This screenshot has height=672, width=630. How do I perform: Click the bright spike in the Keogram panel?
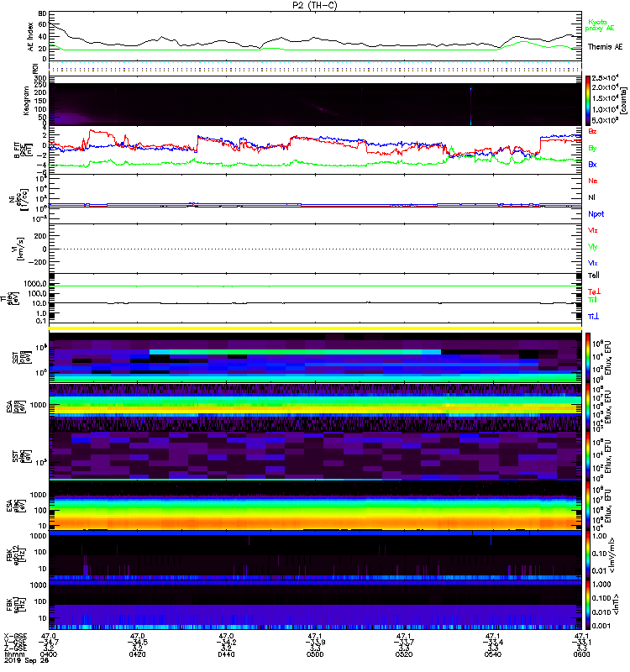point(470,105)
